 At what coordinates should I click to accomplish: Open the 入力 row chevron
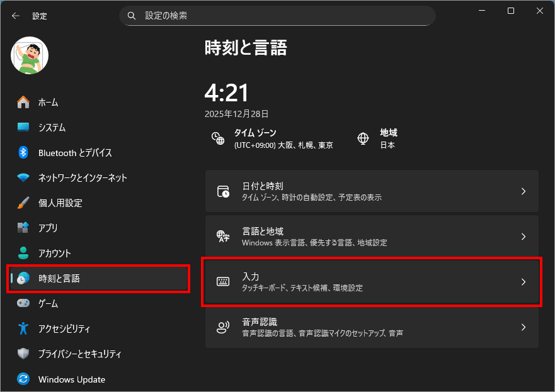pos(524,282)
